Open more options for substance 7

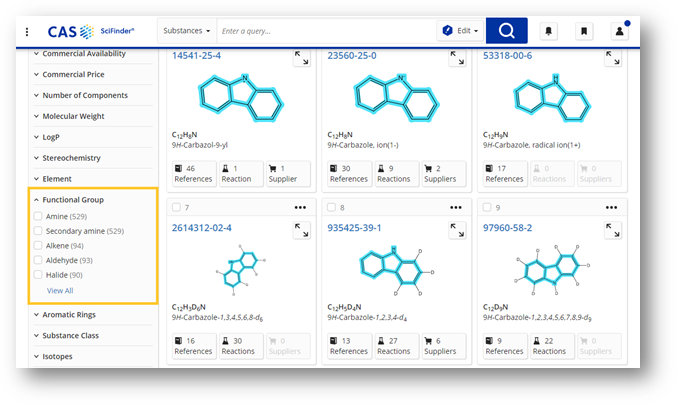tap(300, 208)
